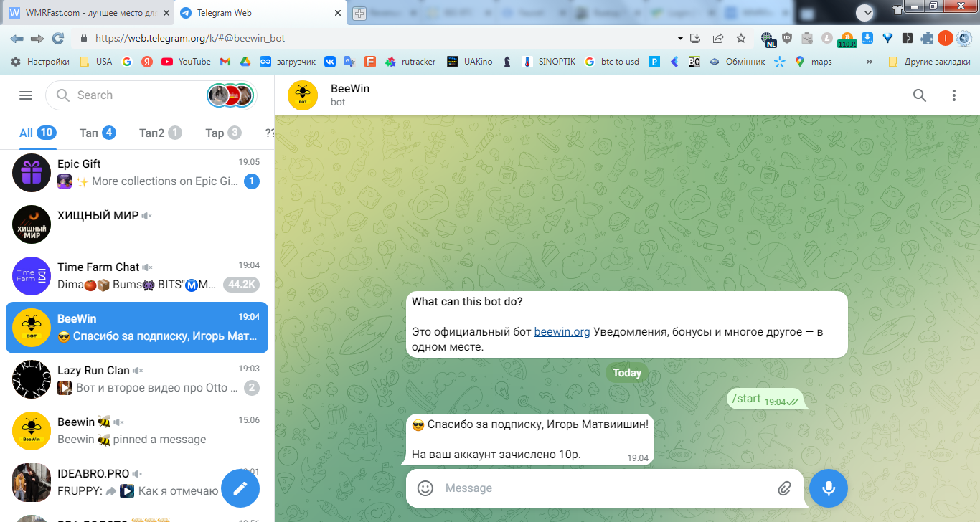Open a new browser tab with plus

click(359, 13)
